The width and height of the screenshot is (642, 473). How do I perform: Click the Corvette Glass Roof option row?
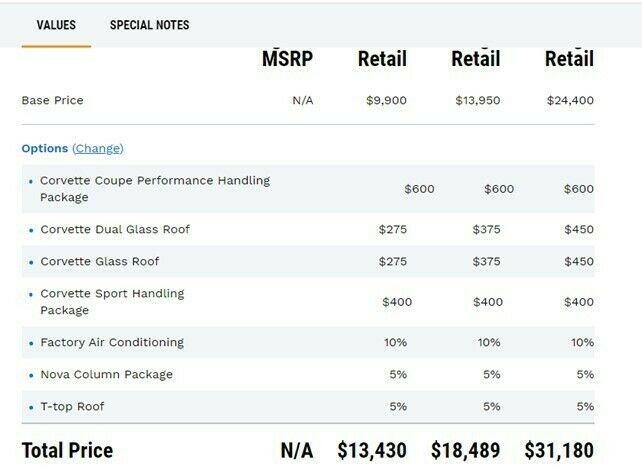100,261
